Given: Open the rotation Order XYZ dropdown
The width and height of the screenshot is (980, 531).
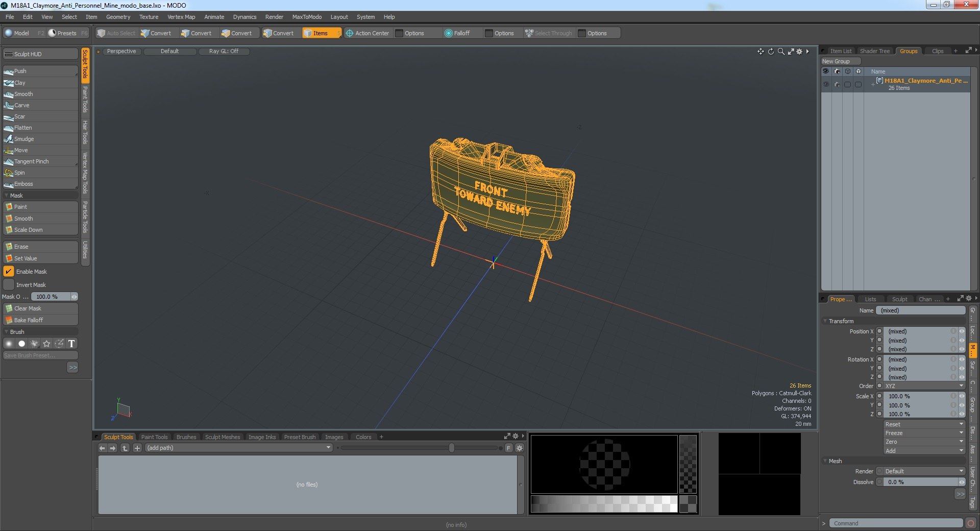Looking at the screenshot, I should pyautogui.click(x=924, y=386).
